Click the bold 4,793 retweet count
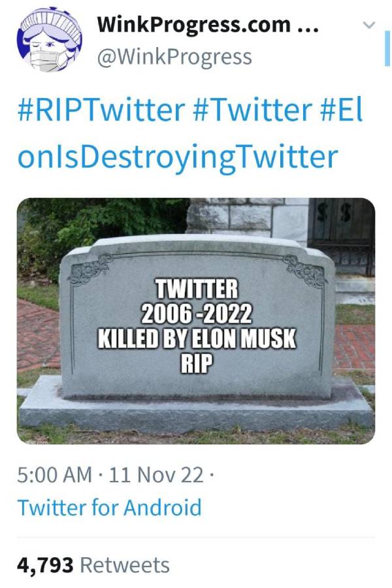The image size is (392, 588). 44,562
